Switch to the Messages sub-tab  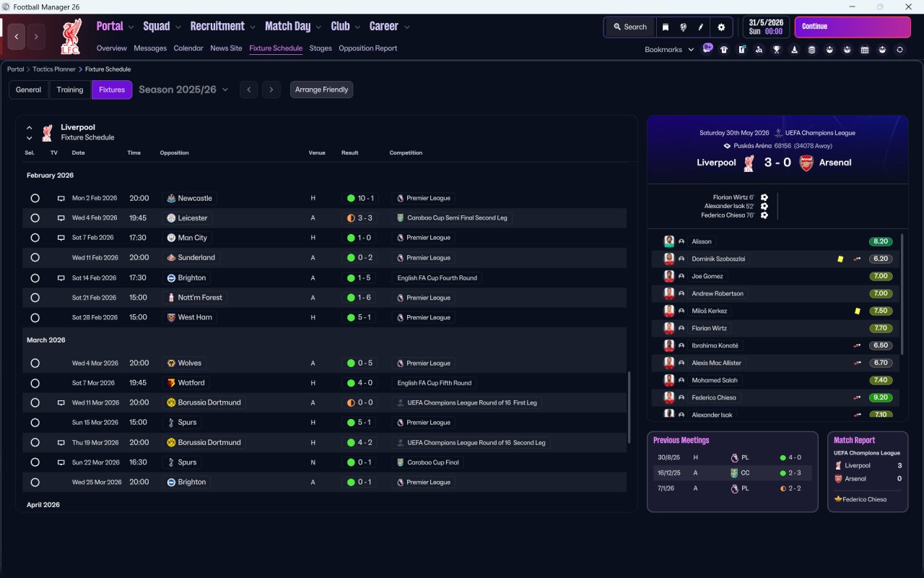point(150,48)
